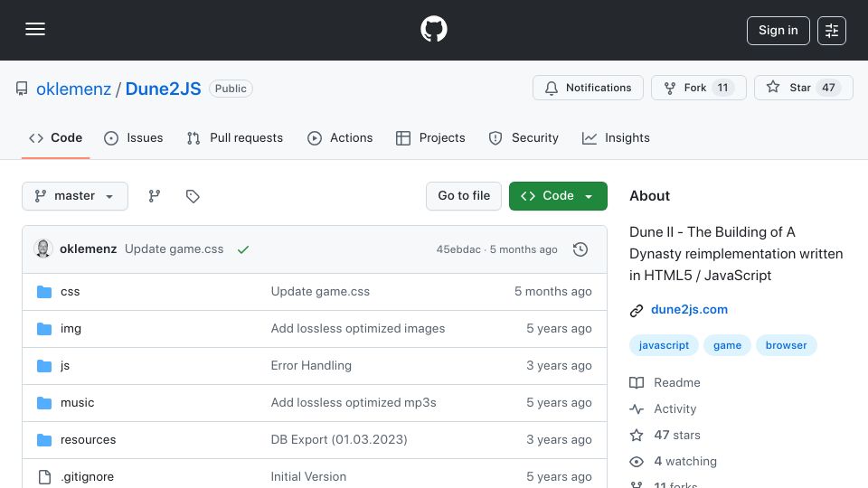Viewport: 868px width, 488px height.
Task: Open the Projects tab
Action: pyautogui.click(x=430, y=137)
